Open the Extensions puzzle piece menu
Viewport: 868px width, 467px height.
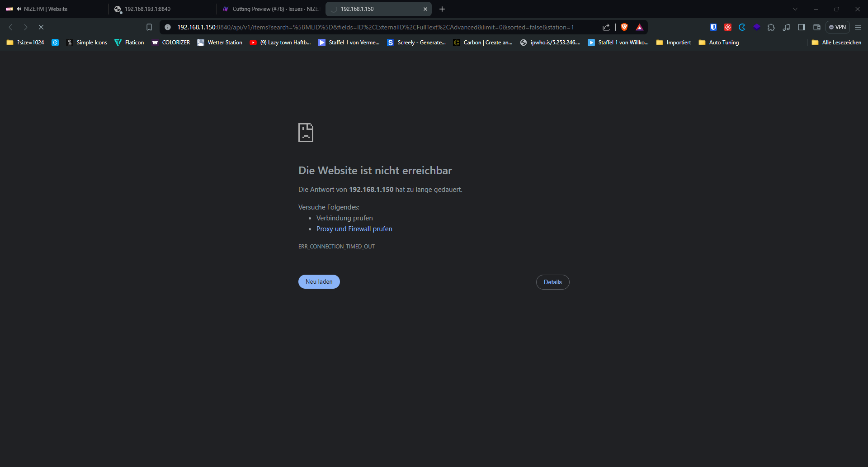tap(771, 27)
